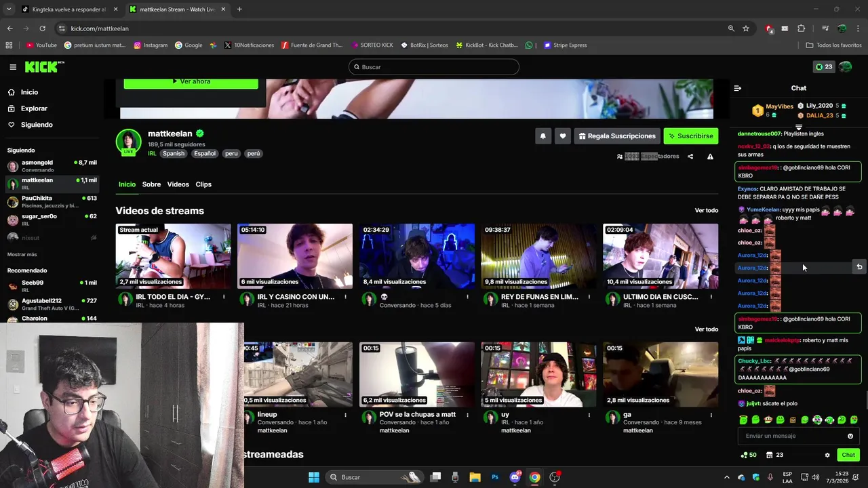Expand the gifters leaderboard handle
The width and height of the screenshot is (868, 488).
[799, 127]
